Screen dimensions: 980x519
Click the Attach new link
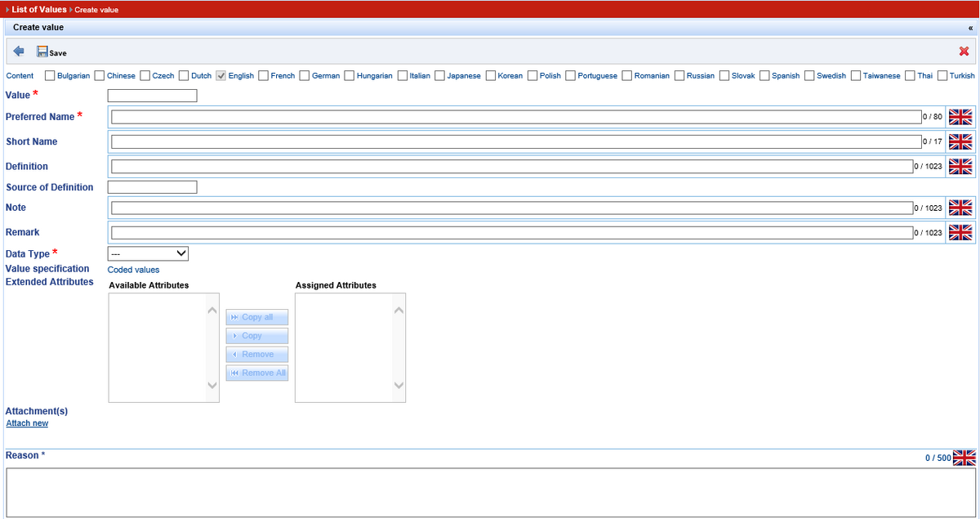[27, 423]
